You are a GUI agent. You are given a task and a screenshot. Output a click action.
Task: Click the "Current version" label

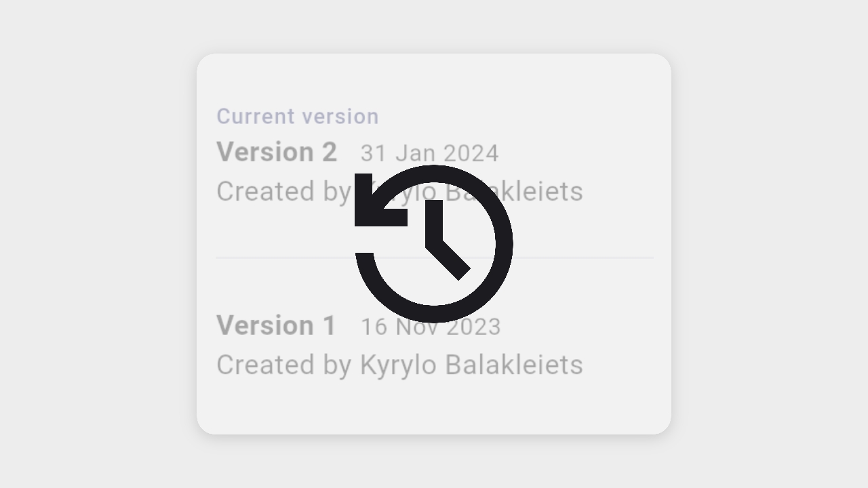[298, 117]
